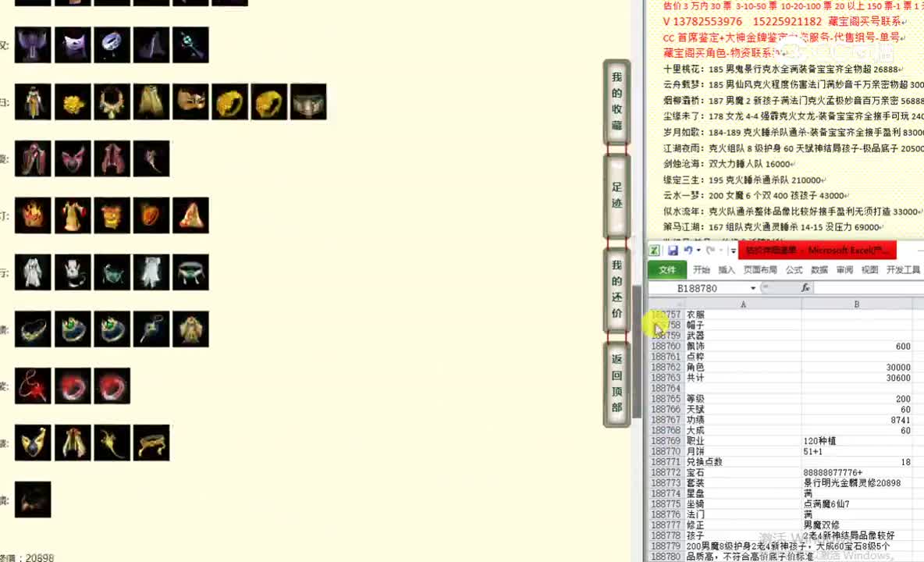Click the gold and blue mask icon

pyautogui.click(x=33, y=443)
